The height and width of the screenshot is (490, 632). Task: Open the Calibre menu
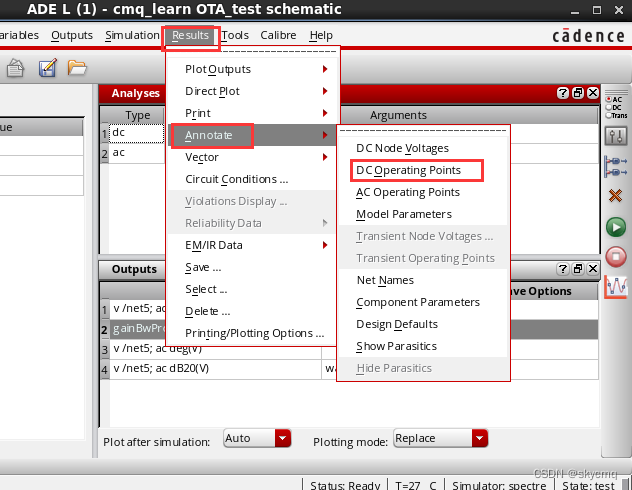(x=278, y=35)
